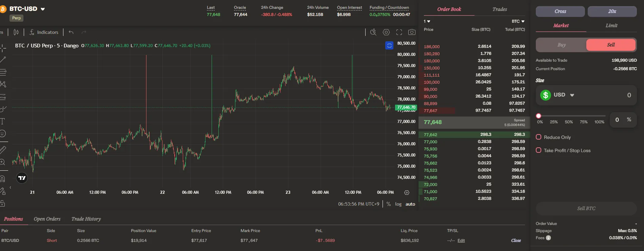Switch to the Limit order tab
Viewport: 644px width, 251px height.
click(611, 25)
